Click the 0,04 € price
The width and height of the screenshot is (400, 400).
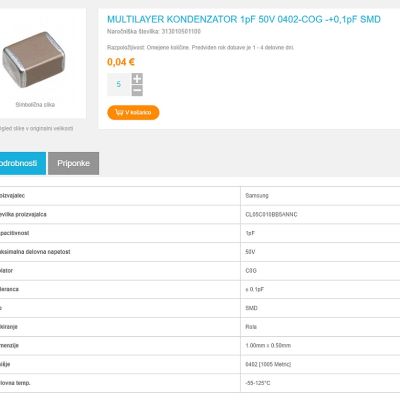click(x=121, y=62)
